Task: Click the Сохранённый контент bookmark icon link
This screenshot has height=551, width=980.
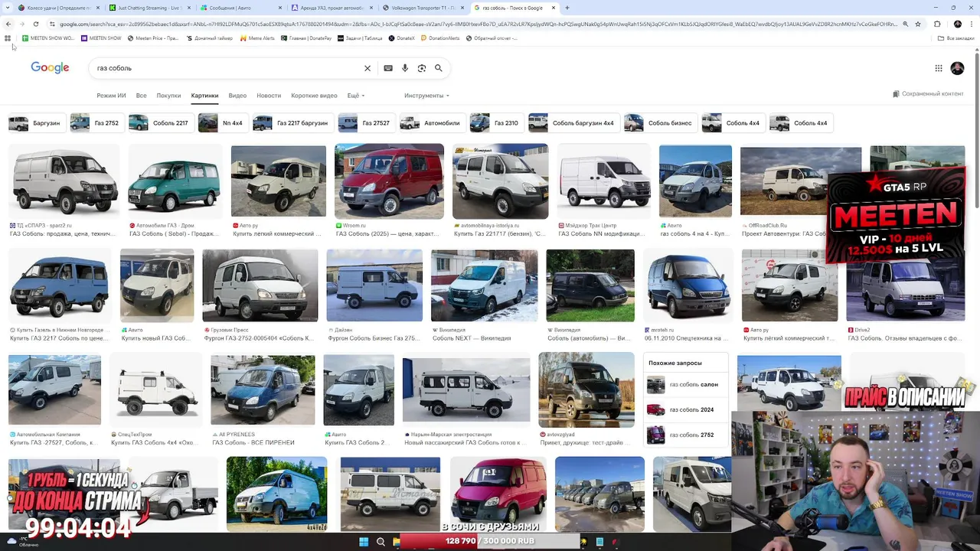Action: click(x=928, y=93)
